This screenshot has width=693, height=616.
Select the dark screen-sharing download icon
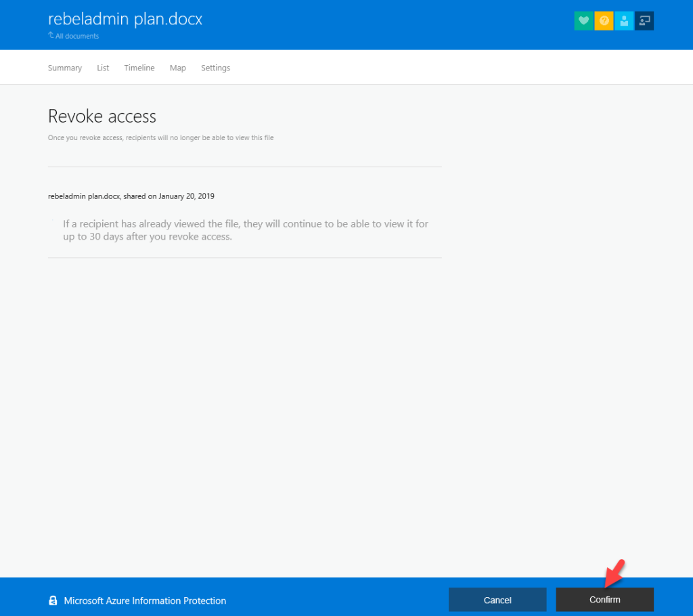click(644, 21)
